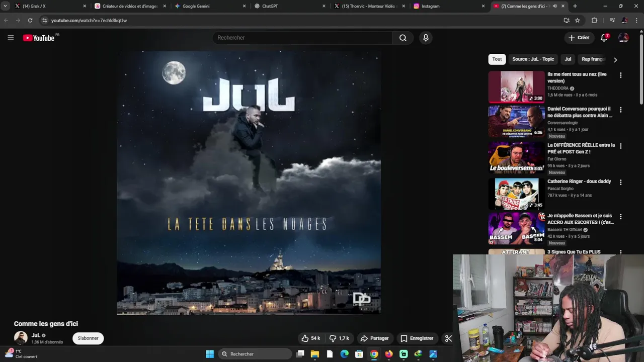The height and width of the screenshot is (362, 644).
Task: Switch to Thorrvic - Monteur Vidéo tab
Action: pos(369,6)
